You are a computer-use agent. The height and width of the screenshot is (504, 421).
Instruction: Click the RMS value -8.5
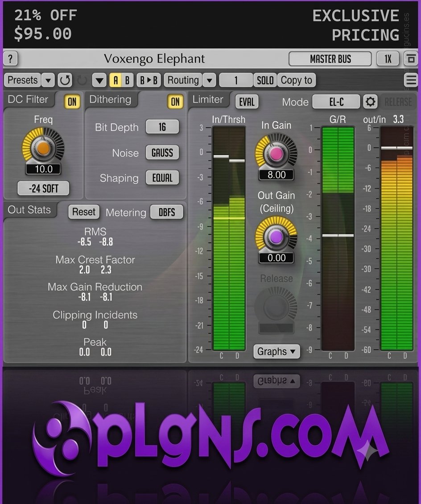pyautogui.click(x=84, y=242)
